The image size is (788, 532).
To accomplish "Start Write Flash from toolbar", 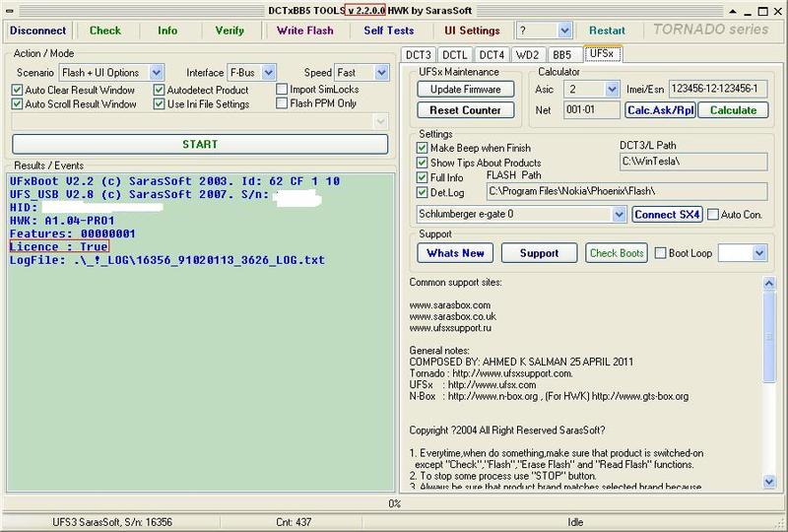I will pyautogui.click(x=305, y=31).
